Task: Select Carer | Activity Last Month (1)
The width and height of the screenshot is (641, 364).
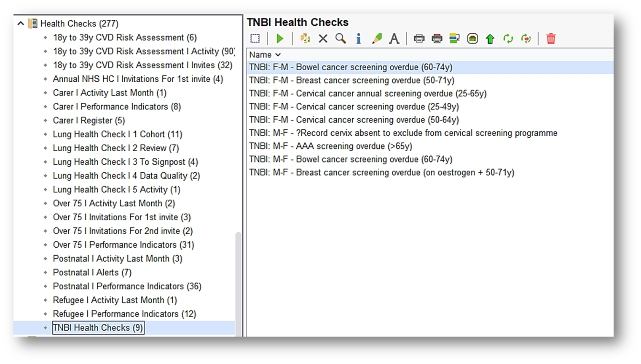Action: (x=110, y=93)
